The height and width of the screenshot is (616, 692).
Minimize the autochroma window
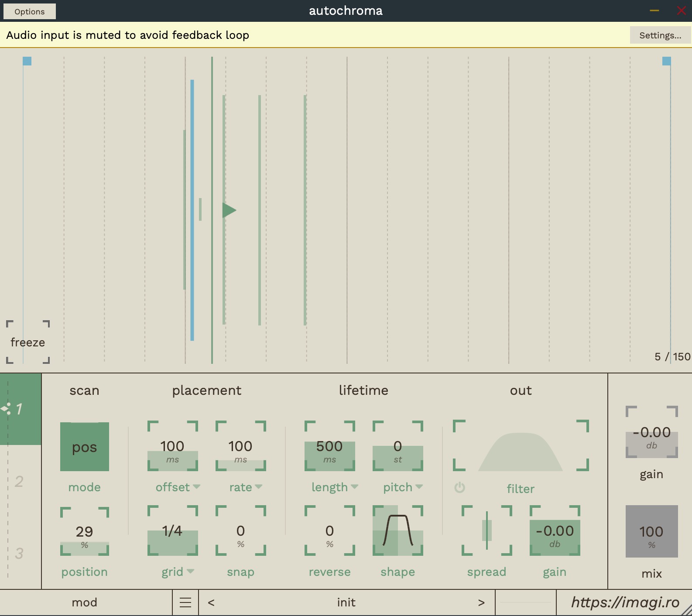(654, 10)
